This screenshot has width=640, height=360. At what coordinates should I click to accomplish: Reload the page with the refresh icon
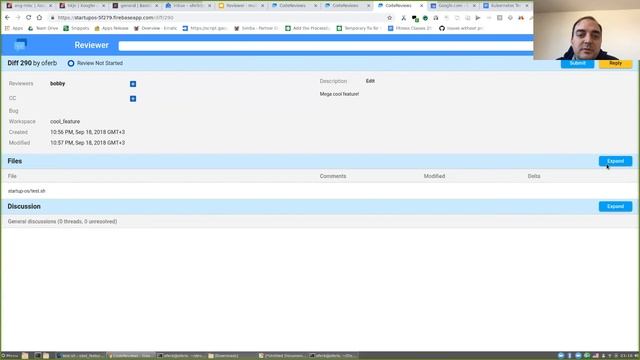[x=29, y=18]
